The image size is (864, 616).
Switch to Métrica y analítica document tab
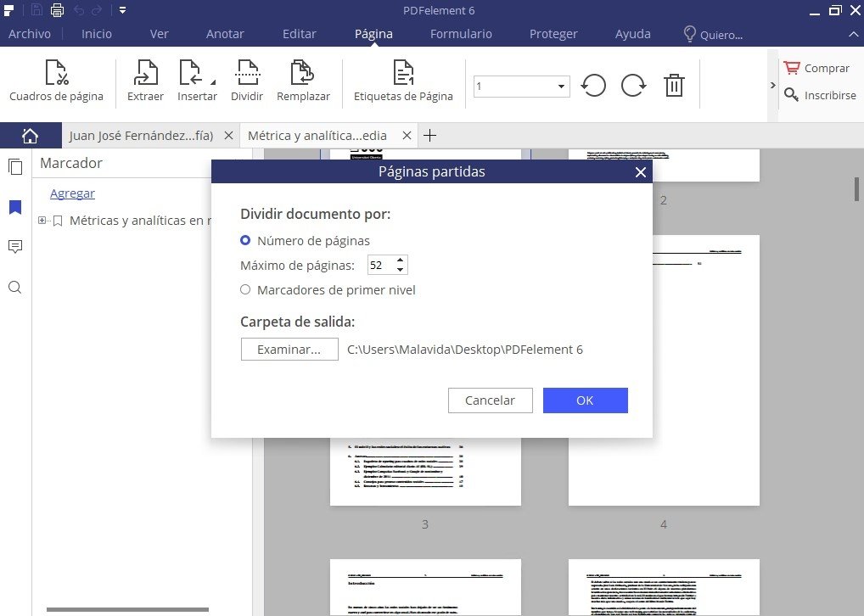[317, 136]
